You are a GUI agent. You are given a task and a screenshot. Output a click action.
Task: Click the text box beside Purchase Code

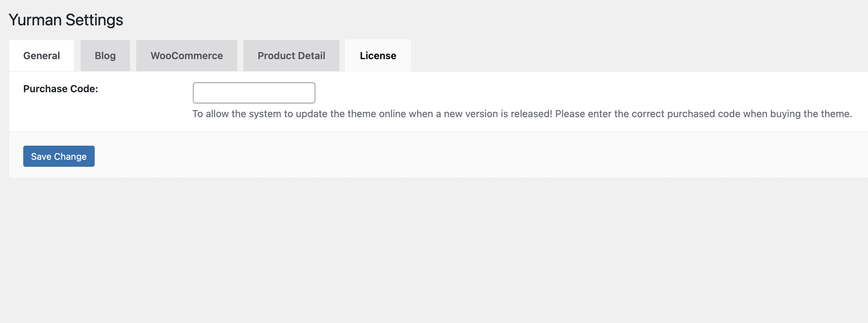254,93
